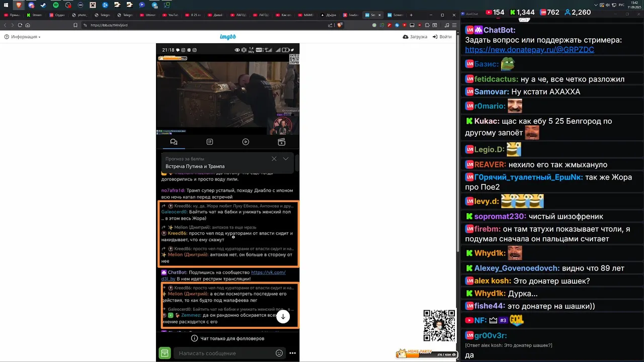The height and width of the screenshot is (362, 644).
Task: Open Steam from the taskbar
Action: [43, 5]
